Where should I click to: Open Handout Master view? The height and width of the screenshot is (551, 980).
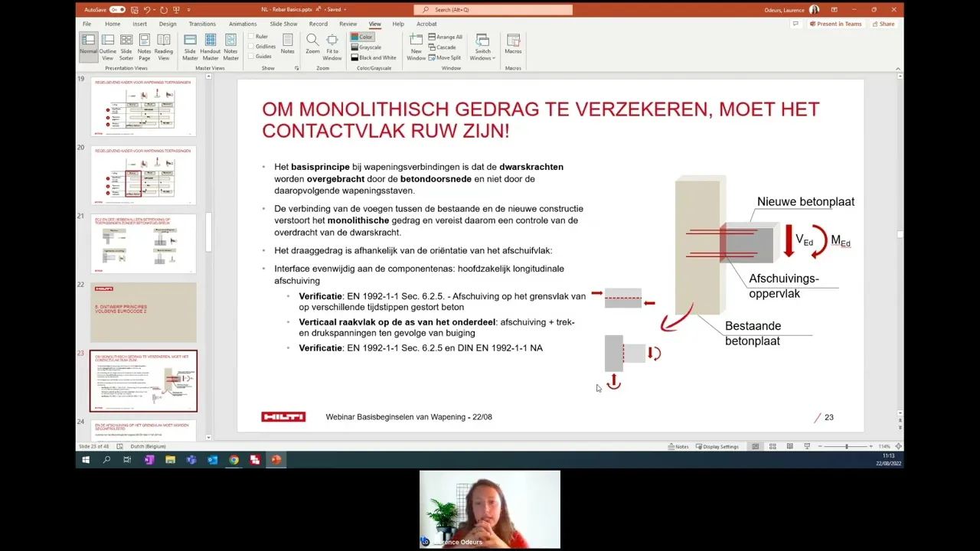tap(211, 47)
